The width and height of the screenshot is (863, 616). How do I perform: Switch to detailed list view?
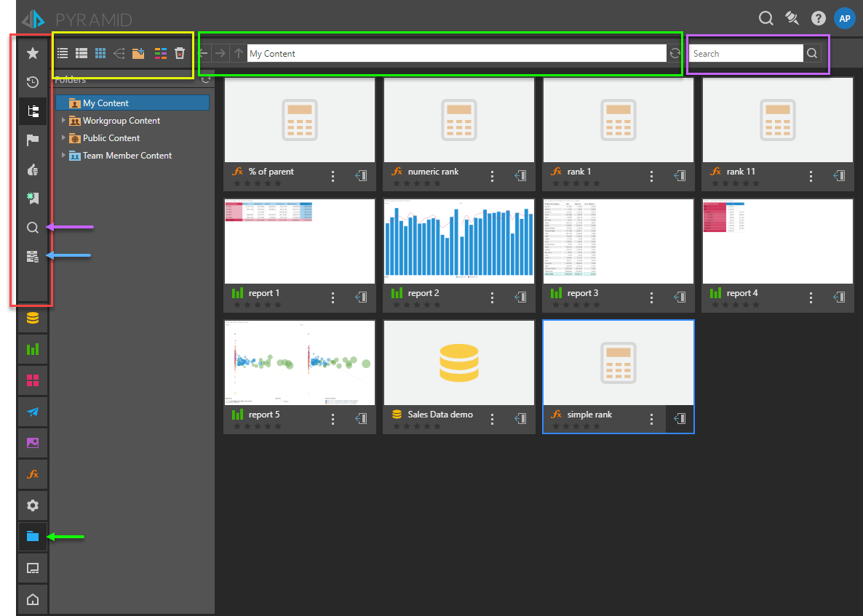point(81,53)
